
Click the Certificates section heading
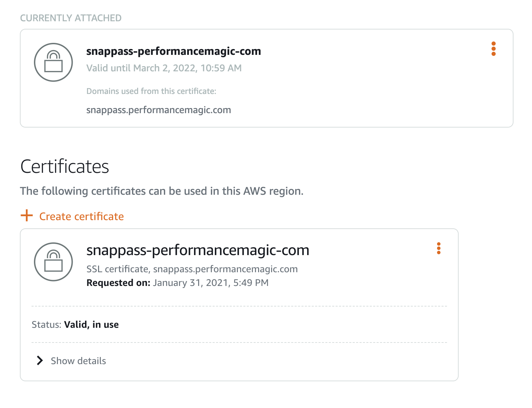[x=65, y=167]
